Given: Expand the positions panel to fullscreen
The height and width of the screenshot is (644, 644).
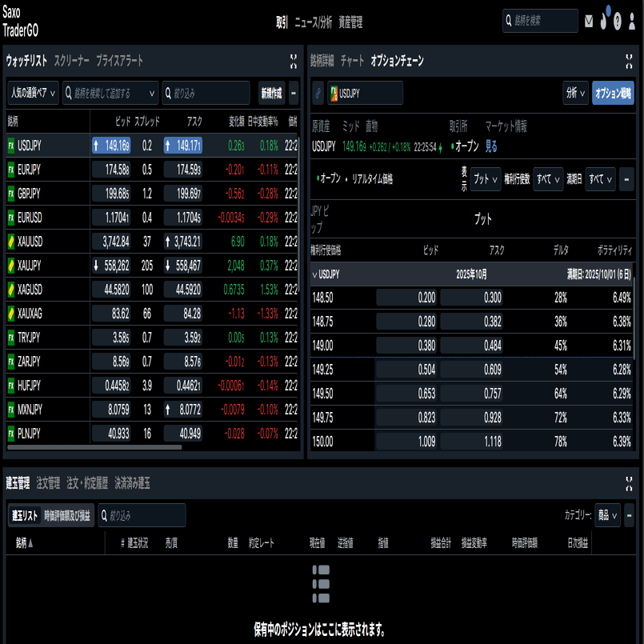Looking at the screenshot, I should 629,483.
